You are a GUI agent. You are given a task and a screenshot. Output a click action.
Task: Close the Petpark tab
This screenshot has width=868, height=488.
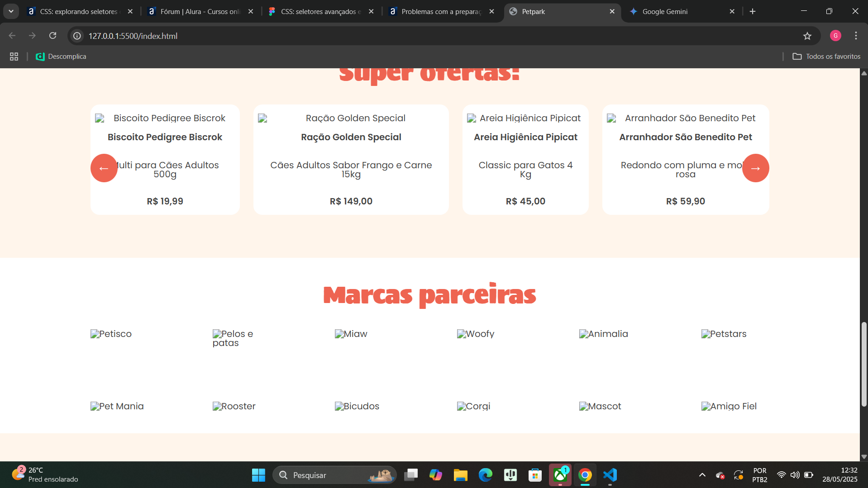coord(612,11)
